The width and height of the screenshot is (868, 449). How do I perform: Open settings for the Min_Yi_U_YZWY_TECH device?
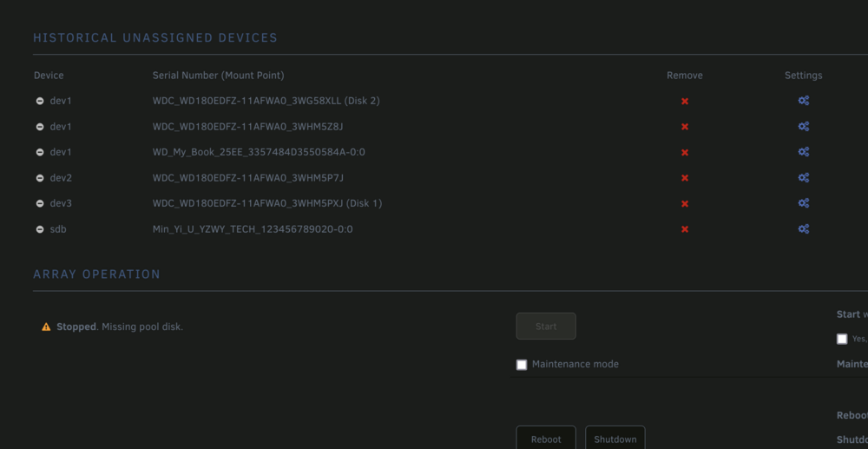(803, 228)
